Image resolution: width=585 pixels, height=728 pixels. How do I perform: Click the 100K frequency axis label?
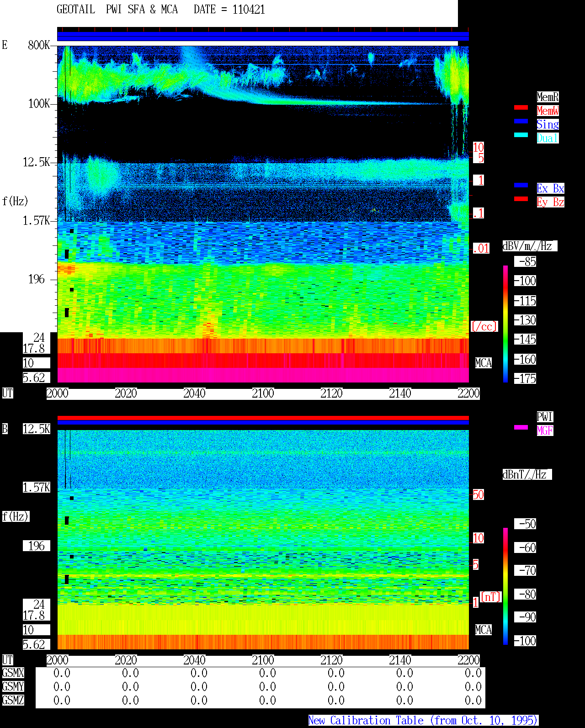point(39,103)
